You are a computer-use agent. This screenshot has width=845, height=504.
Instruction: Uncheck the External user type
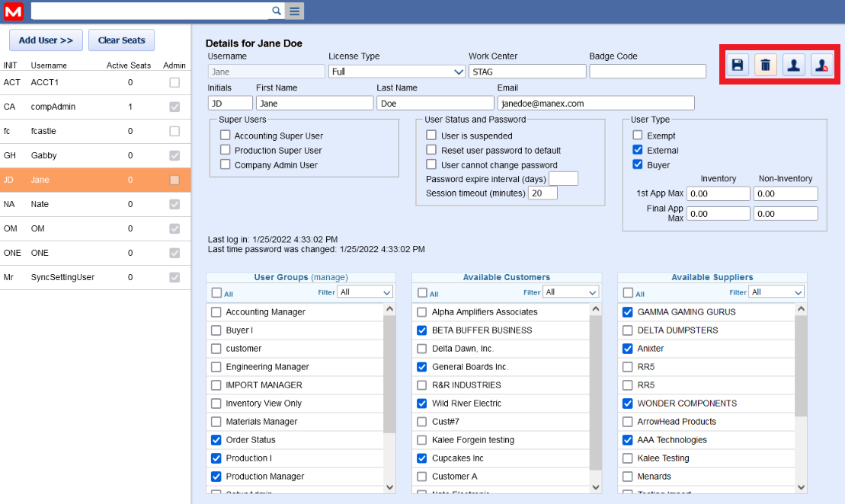coord(638,150)
